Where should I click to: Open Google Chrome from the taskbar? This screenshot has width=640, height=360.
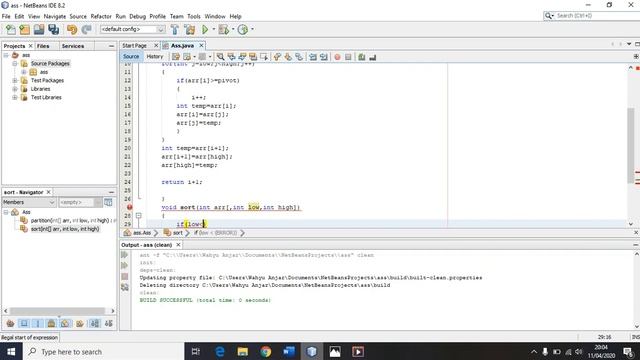coord(266,351)
